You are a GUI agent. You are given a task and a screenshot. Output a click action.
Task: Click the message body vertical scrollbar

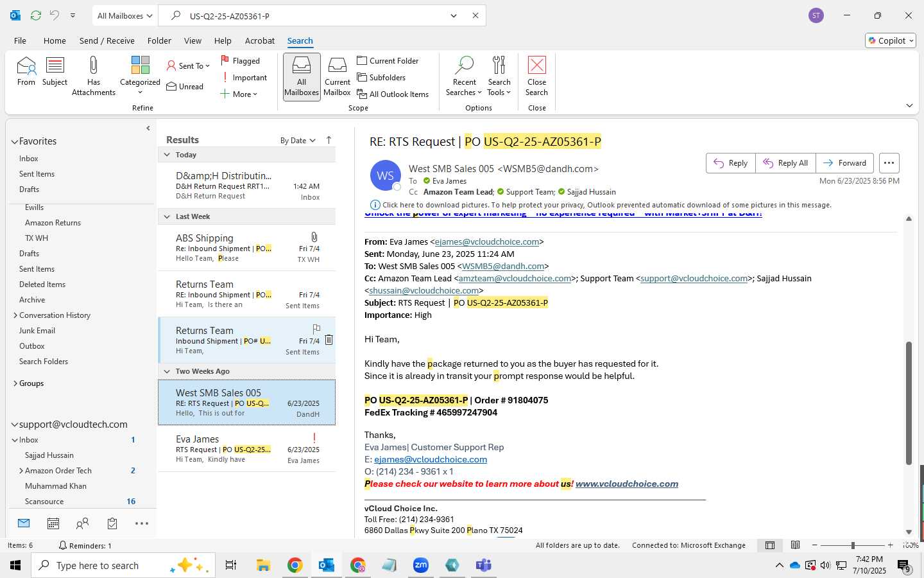click(x=909, y=403)
